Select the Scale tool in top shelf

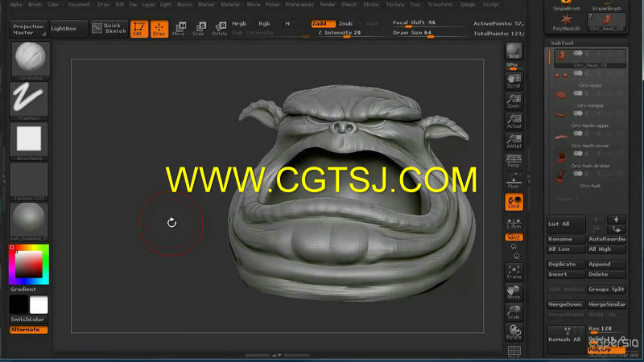click(199, 29)
